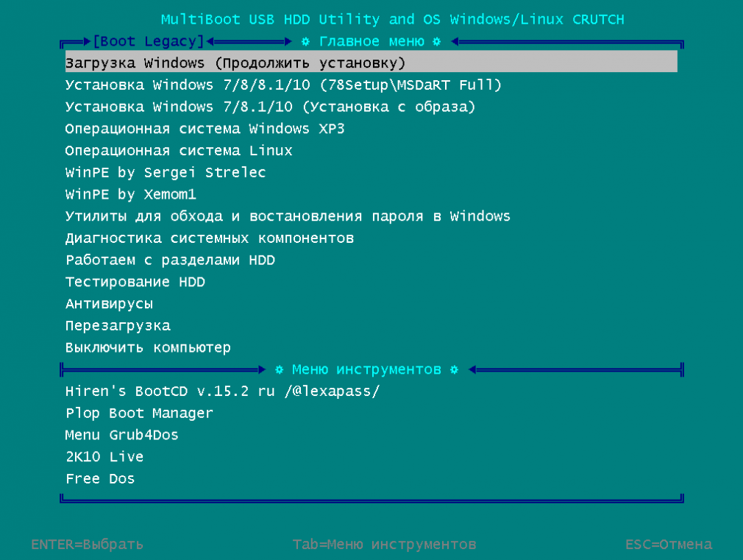The width and height of the screenshot is (743, 560).
Task: Click the '[Boot Legacy]' label
Action: 149,41
